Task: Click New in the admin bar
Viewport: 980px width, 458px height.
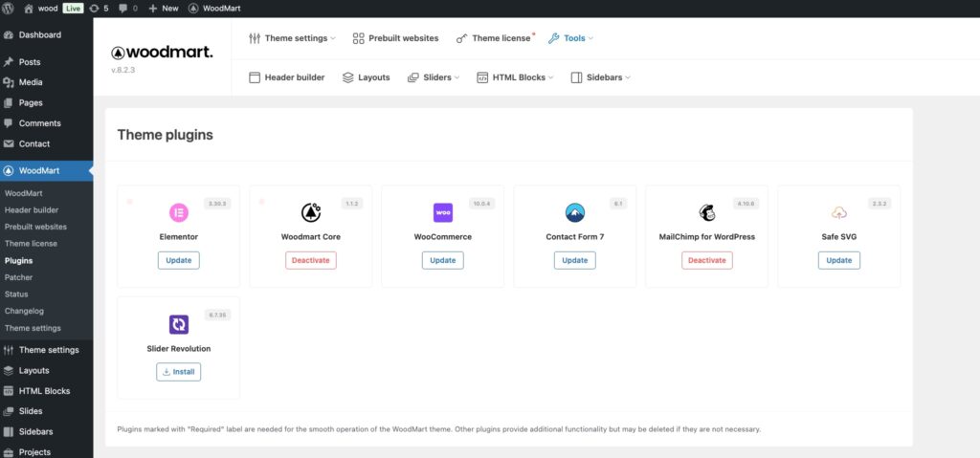Action: tap(163, 8)
